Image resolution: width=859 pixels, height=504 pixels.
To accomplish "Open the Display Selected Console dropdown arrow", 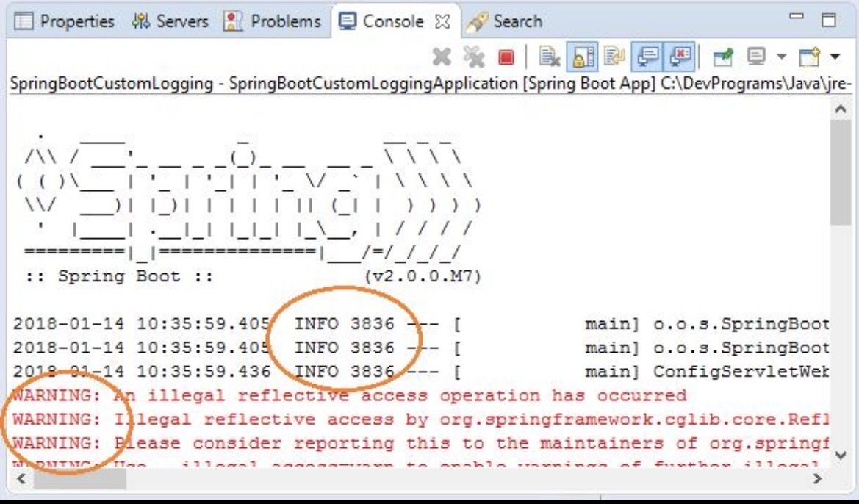I will 781,57.
